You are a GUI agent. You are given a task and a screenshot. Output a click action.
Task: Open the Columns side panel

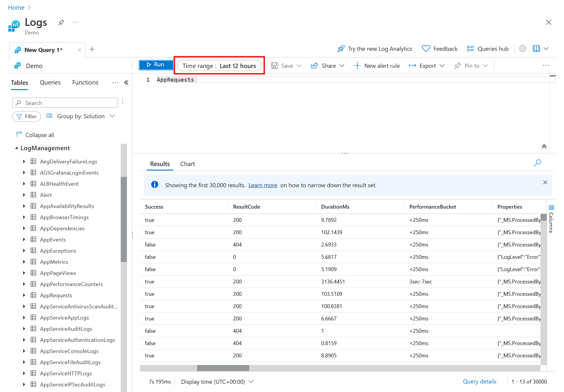click(551, 219)
